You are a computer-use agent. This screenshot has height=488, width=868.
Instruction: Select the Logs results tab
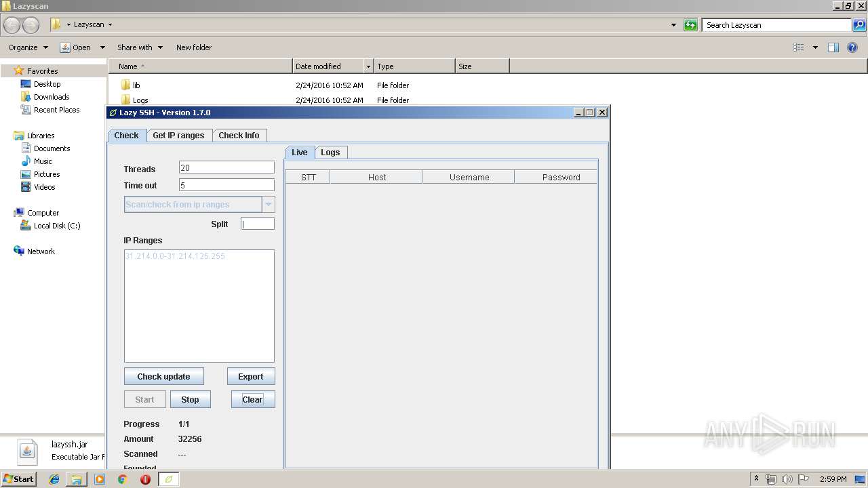pos(330,152)
